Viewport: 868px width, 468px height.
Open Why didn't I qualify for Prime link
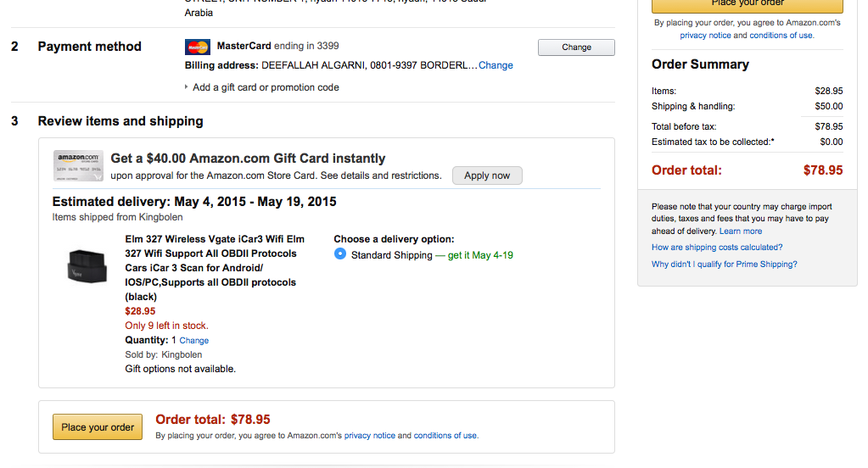click(724, 265)
